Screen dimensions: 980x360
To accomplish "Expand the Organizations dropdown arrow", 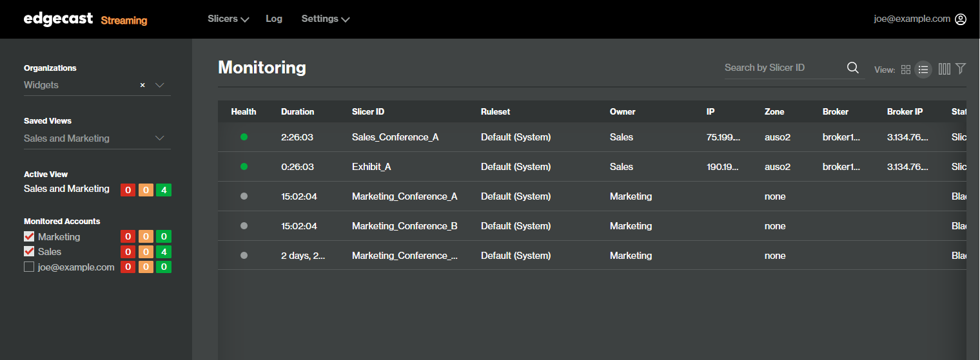I will click(x=160, y=85).
